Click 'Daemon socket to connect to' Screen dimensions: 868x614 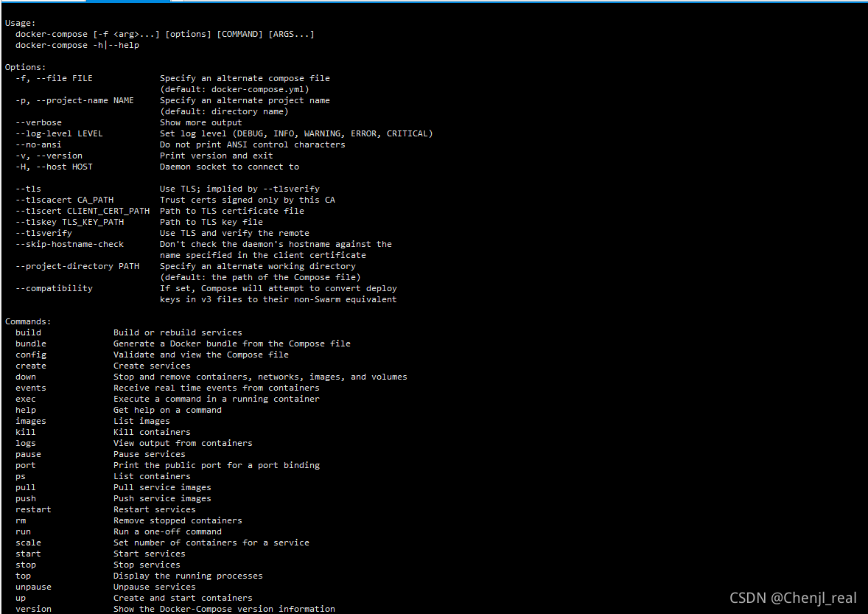coord(229,167)
